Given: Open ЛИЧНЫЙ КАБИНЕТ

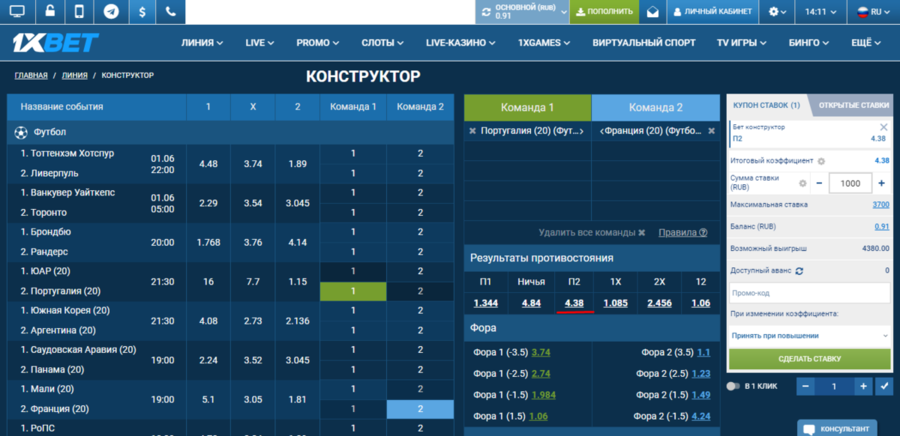Looking at the screenshot, I should click(x=712, y=11).
